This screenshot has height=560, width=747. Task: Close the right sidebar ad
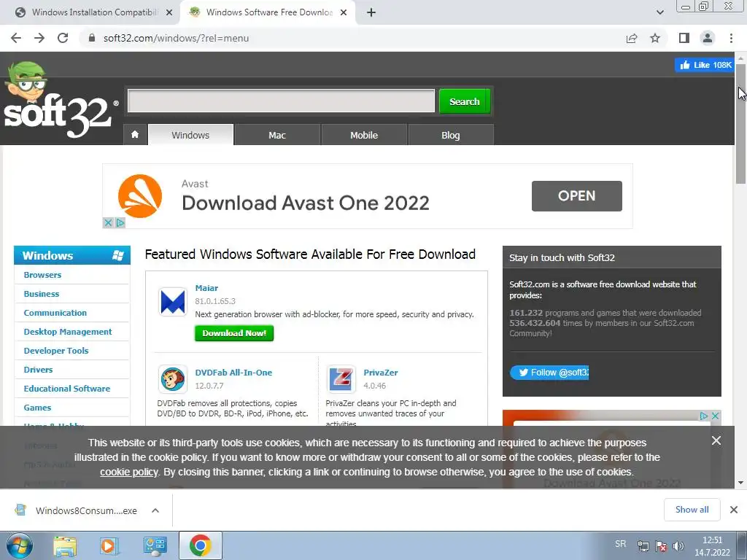tap(715, 416)
